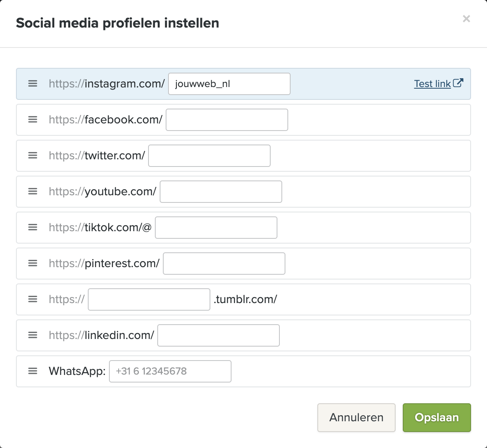
Task: Click the drag handle of the WhatsApp row
Action: click(33, 371)
